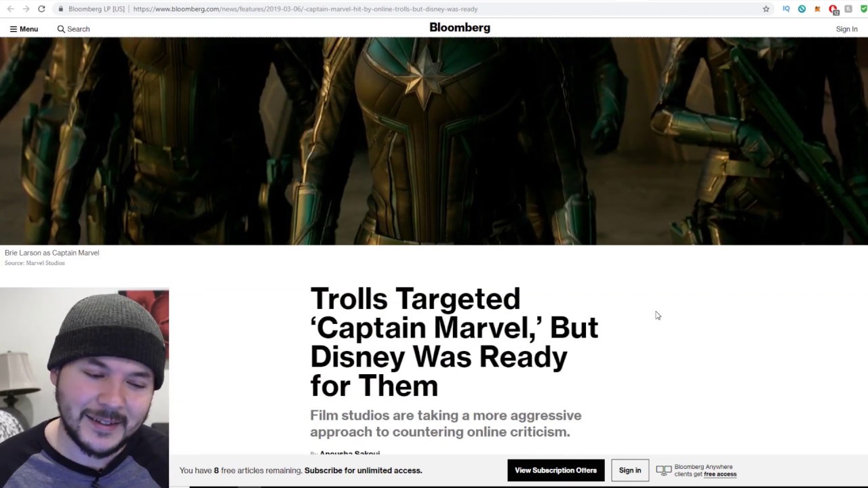Click Sign In at top right
This screenshot has height=488, width=868.
[x=846, y=29]
